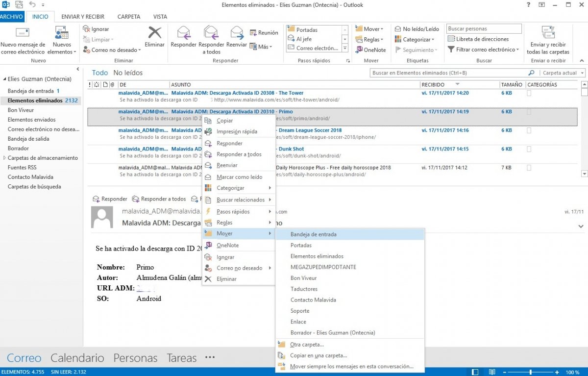
Task: Click Todo filter above message list
Action: 99,73
